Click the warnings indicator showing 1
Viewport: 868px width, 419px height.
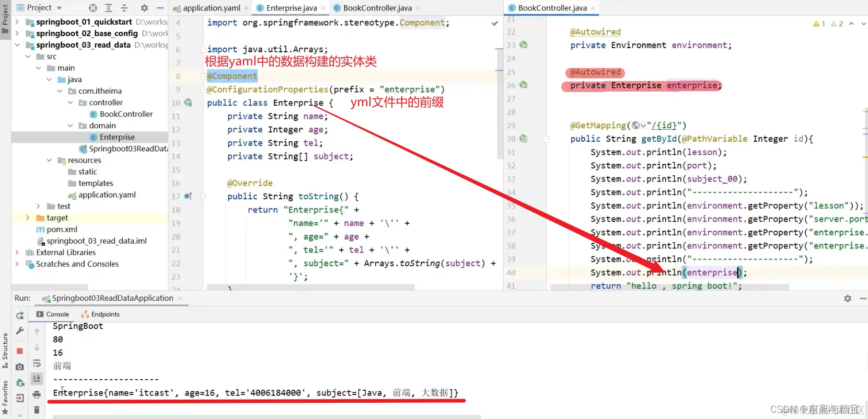(819, 24)
